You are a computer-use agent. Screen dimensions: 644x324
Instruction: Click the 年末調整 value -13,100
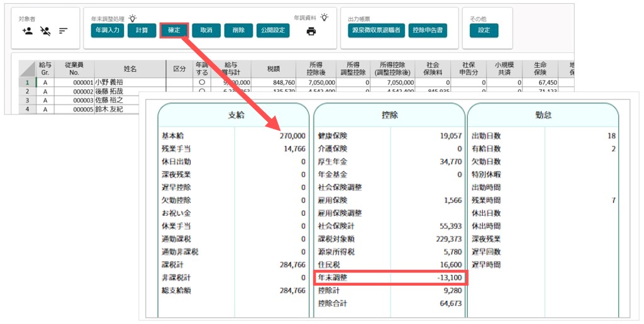click(x=449, y=278)
